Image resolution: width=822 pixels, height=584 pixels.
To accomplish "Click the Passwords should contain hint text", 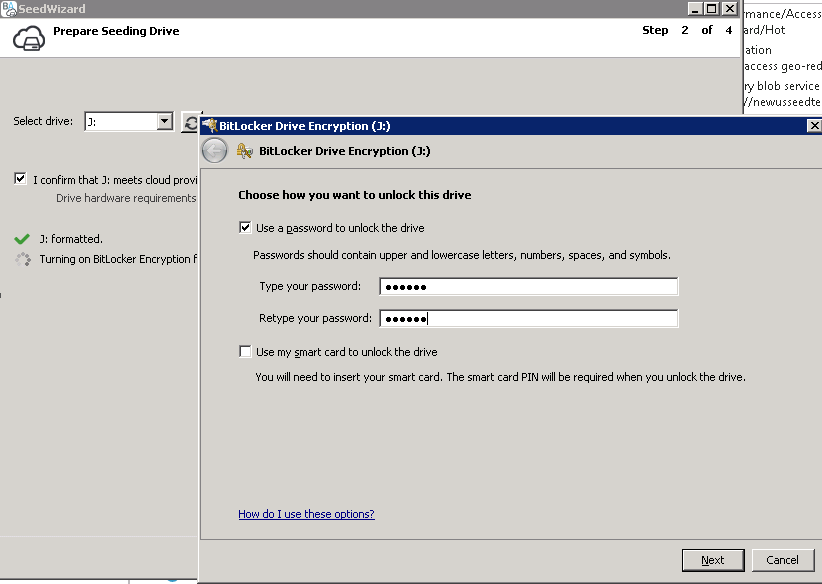I will (x=462, y=255).
